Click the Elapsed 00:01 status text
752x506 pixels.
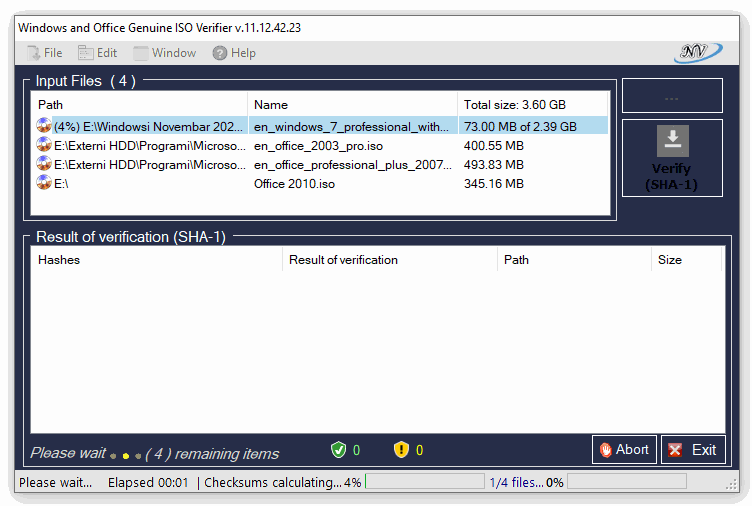coord(148,482)
